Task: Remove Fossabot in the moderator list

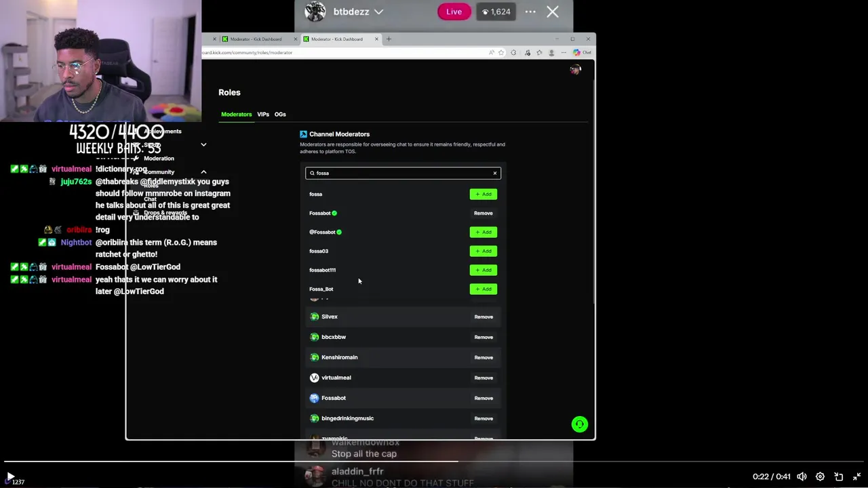Action: tap(484, 399)
